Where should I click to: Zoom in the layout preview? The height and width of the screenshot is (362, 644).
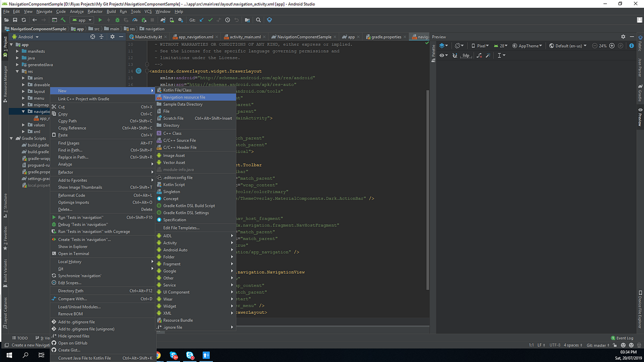(x=612, y=45)
